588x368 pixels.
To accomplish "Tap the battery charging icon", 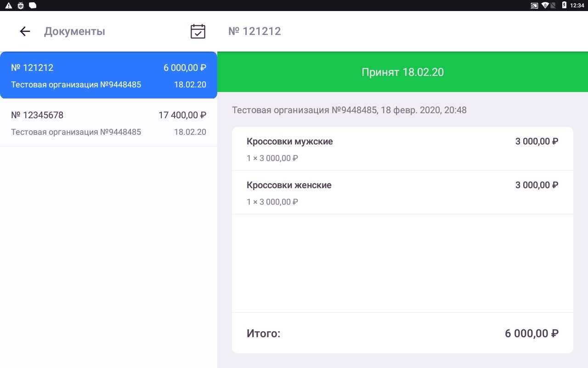I will click(564, 6).
